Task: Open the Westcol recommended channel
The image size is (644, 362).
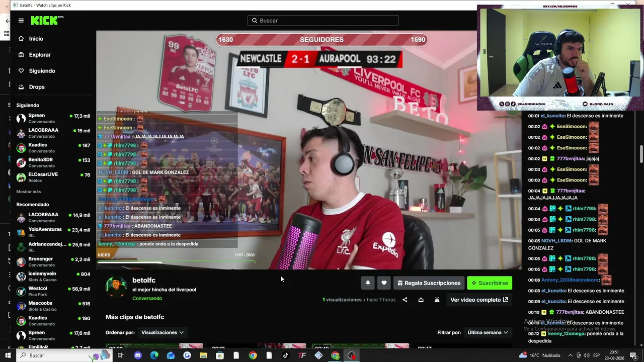Action: coord(53,291)
